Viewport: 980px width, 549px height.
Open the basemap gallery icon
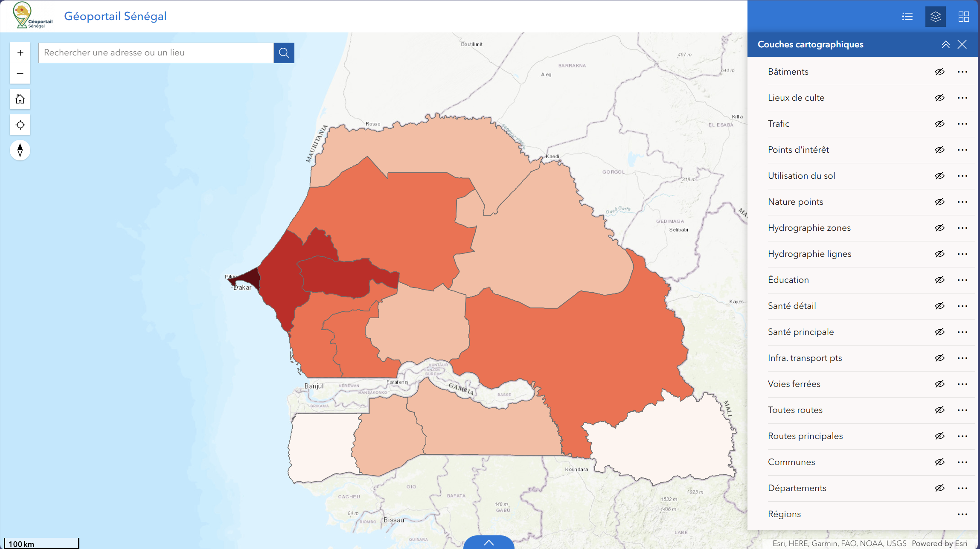pyautogui.click(x=963, y=16)
